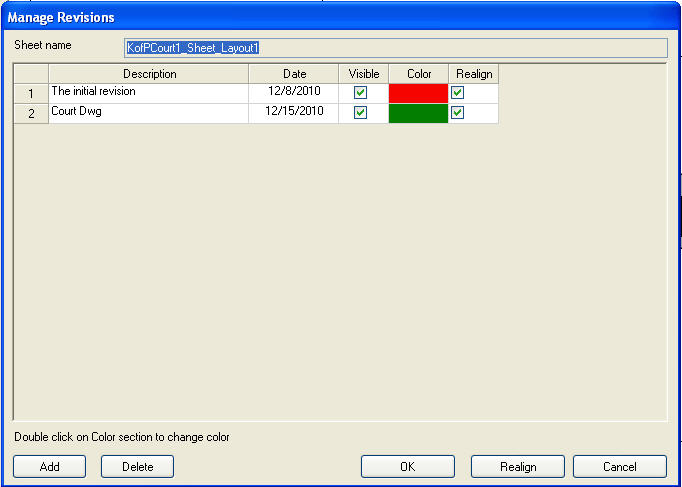
Task: Select the 12/8/2010 date cell
Action: (294, 93)
